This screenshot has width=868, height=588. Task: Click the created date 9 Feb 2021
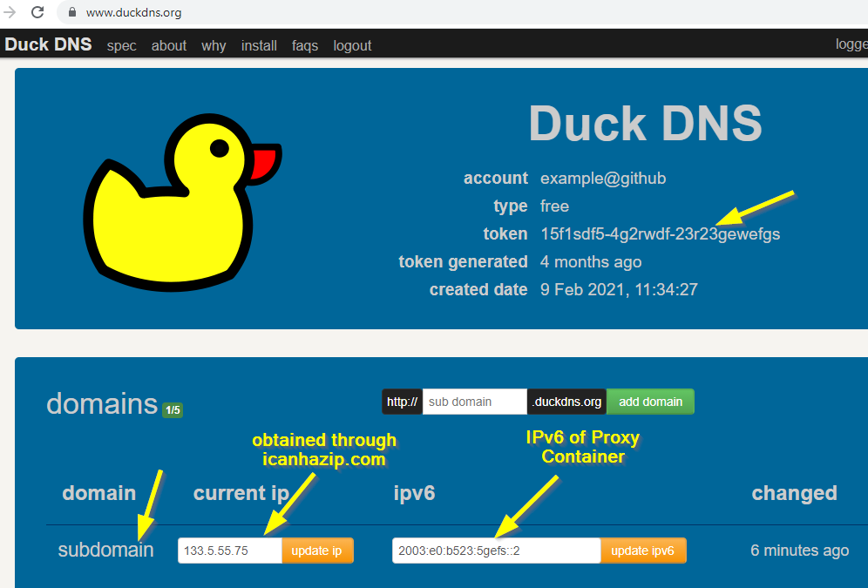pos(619,289)
